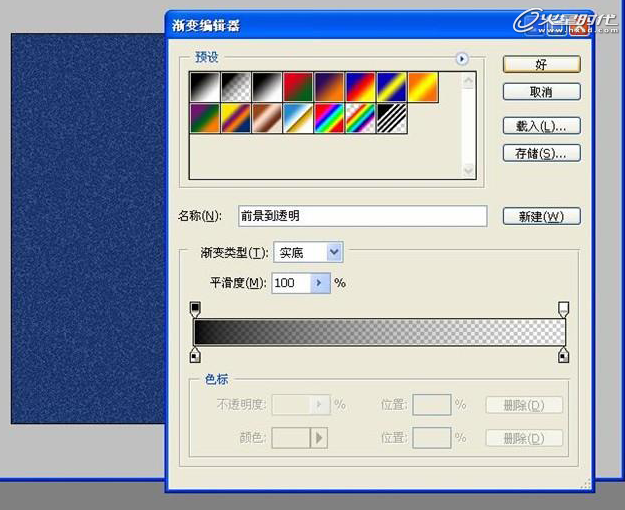This screenshot has height=510, width=625.
Task: Select the chrome gradient preset
Action: pos(298,119)
